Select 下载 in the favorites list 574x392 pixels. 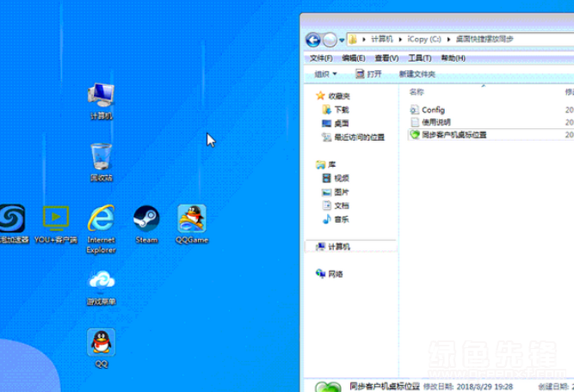[336, 109]
